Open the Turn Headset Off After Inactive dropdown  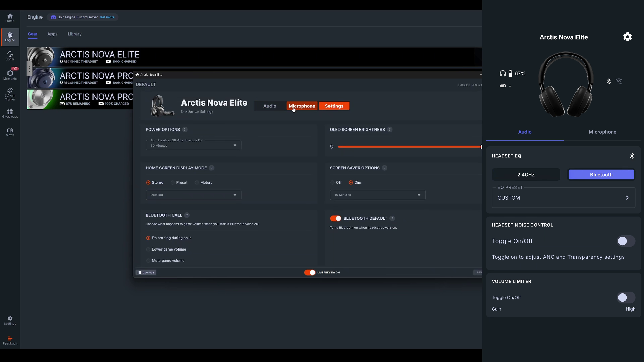click(x=193, y=145)
